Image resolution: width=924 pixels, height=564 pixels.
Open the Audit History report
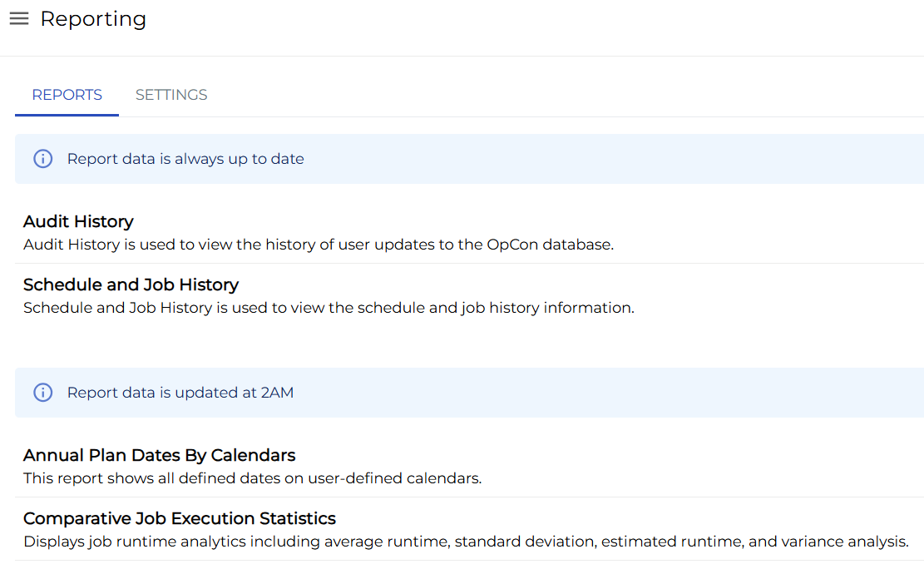[x=78, y=221]
